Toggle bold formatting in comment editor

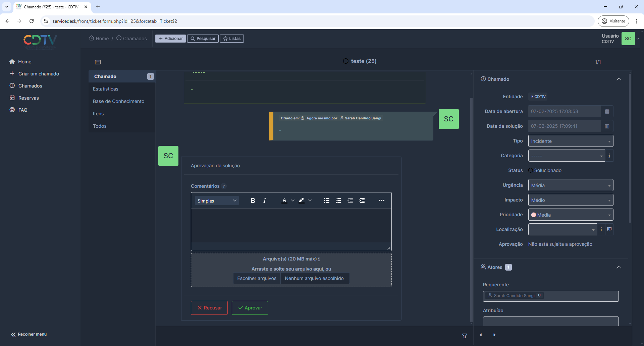click(253, 200)
